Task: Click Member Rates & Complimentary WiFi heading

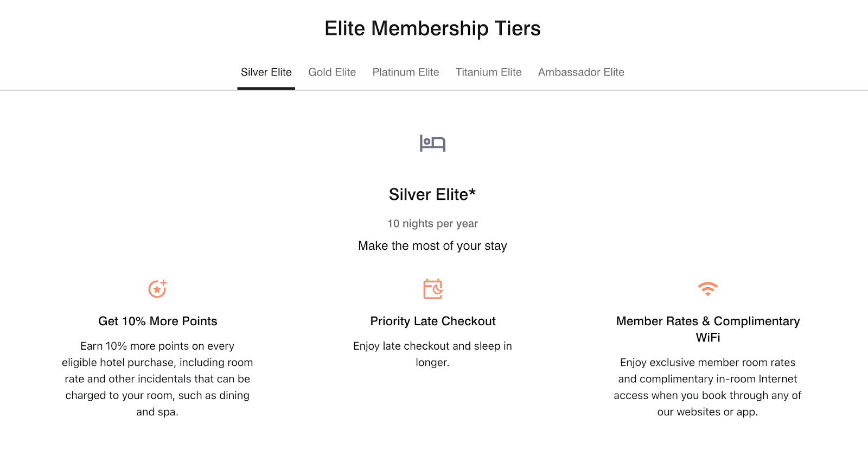Action: click(x=708, y=329)
